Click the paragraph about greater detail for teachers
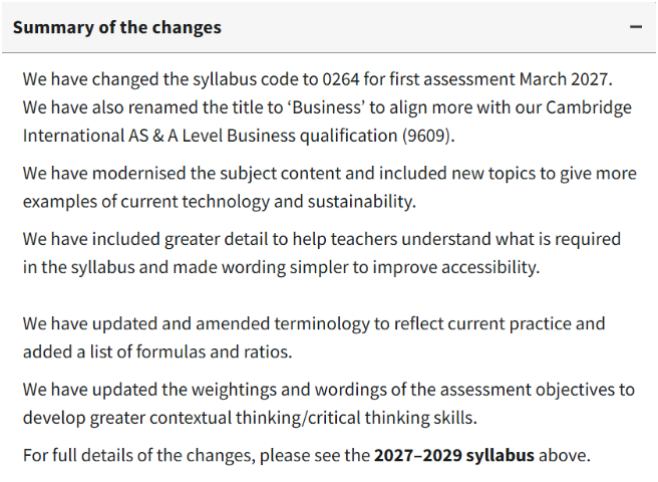The image size is (658, 482). (x=322, y=253)
